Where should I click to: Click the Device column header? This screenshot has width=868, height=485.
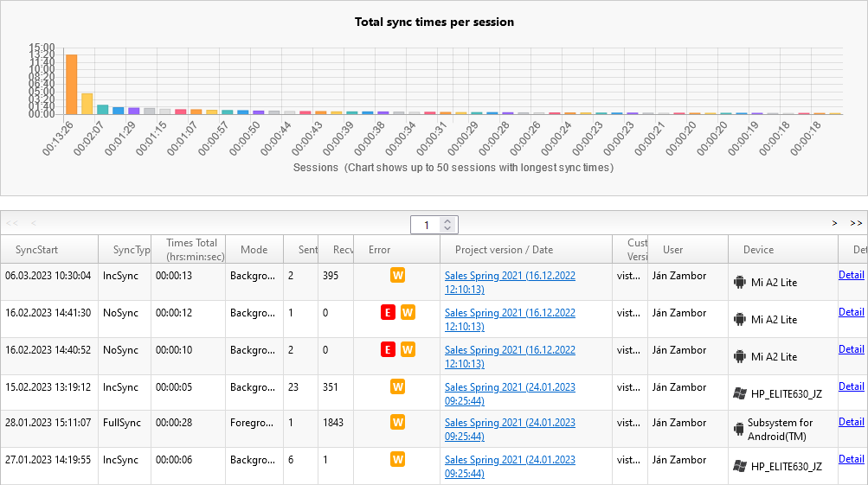758,250
